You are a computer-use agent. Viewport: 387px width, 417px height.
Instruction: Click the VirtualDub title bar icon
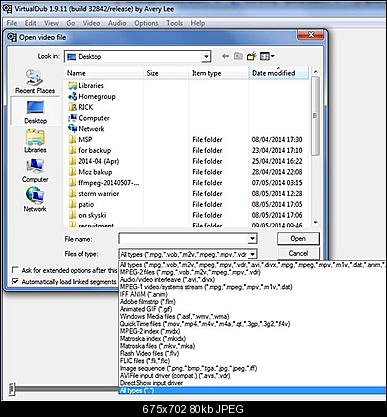pos(7,9)
